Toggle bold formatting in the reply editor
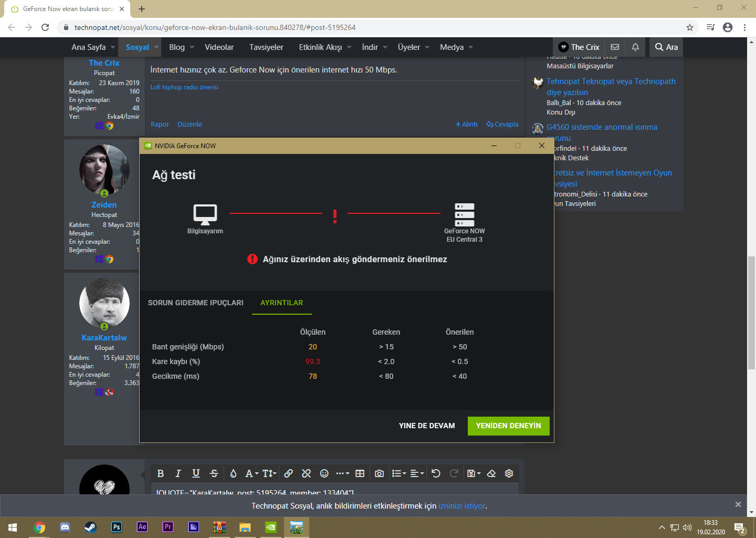Image resolution: width=756 pixels, height=538 pixels. [x=161, y=473]
